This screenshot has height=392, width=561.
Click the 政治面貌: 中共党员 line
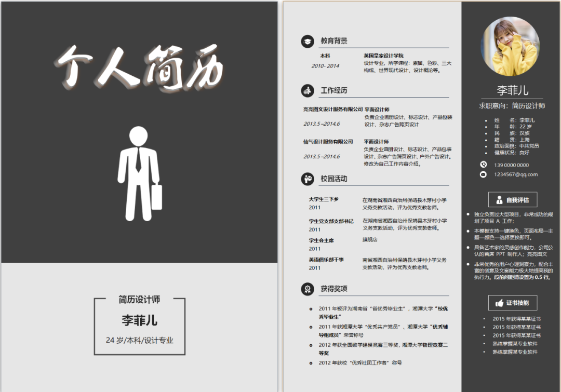(517, 146)
